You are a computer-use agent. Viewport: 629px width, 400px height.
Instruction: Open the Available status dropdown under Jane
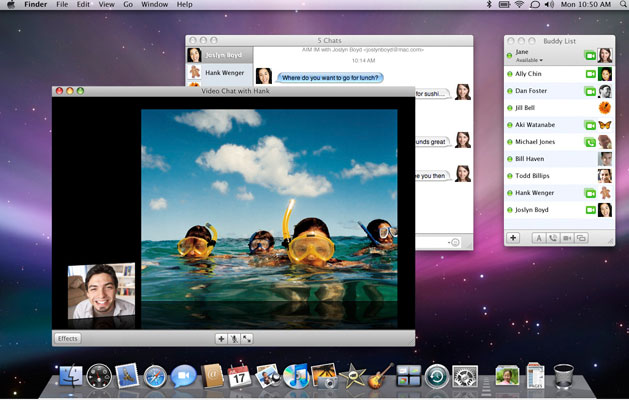(531, 60)
